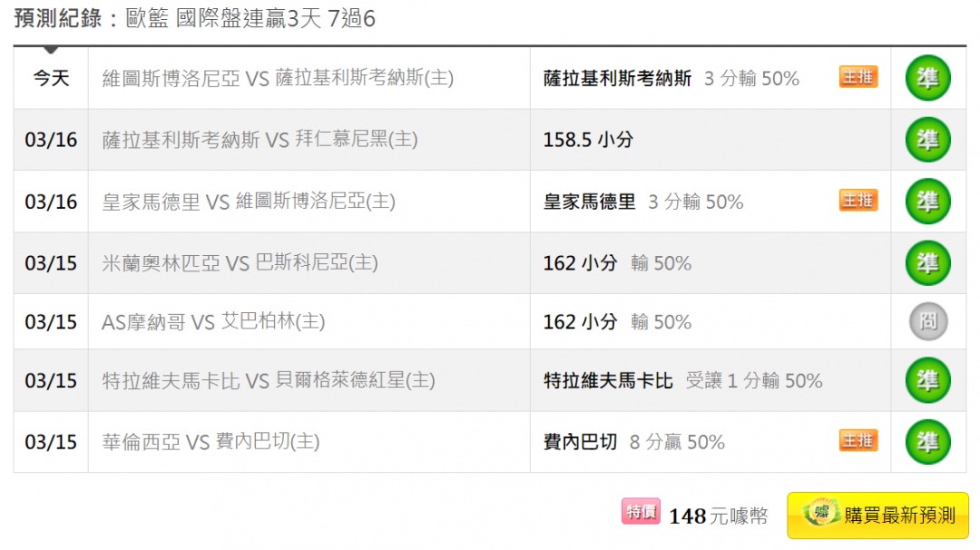The height and width of the screenshot is (550, 980).
Task: Open 華倫西亞 VS 費內巴切 match
Action: coord(211,442)
